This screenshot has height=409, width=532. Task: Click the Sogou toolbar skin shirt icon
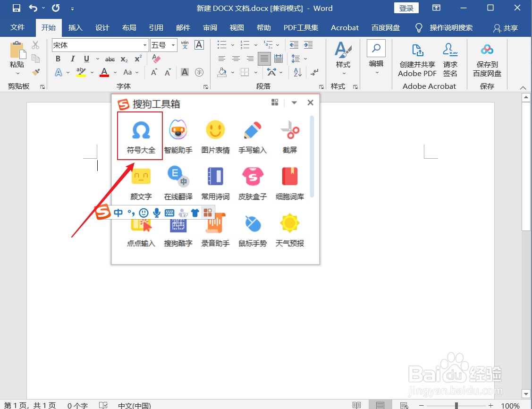tap(195, 213)
